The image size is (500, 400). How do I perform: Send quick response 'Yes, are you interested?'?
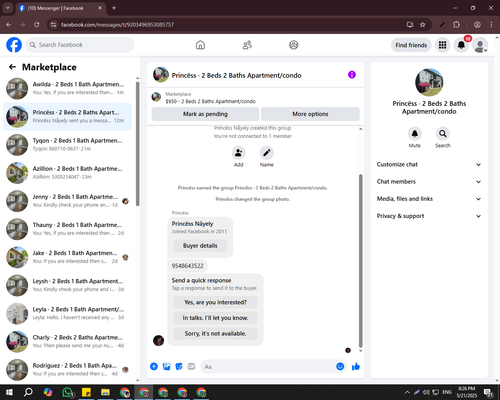pos(215,302)
